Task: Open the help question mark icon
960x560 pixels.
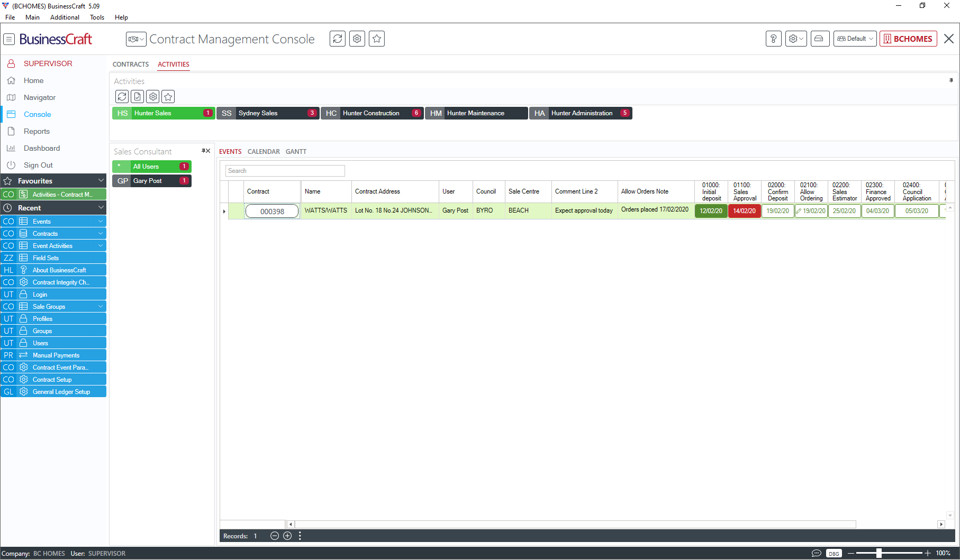Action: coord(774,39)
